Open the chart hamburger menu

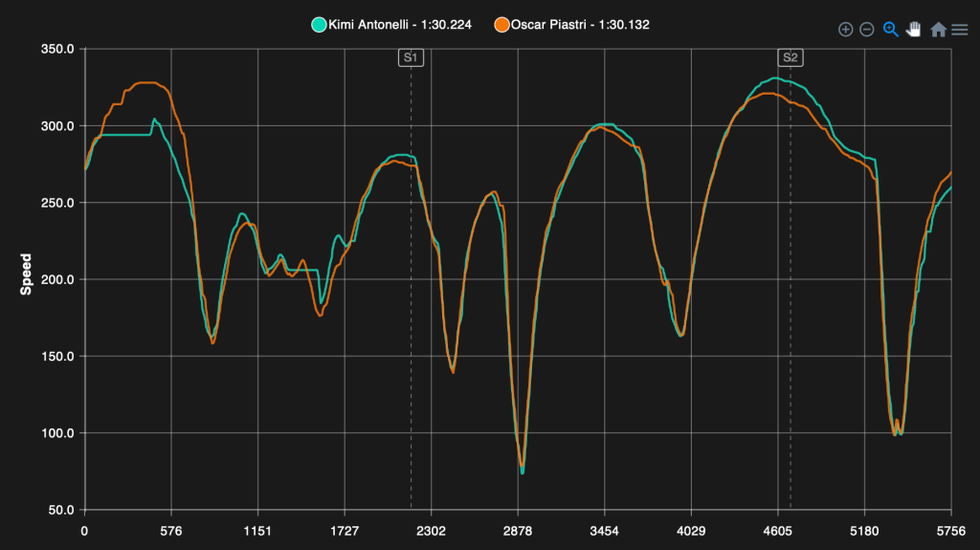[x=960, y=30]
